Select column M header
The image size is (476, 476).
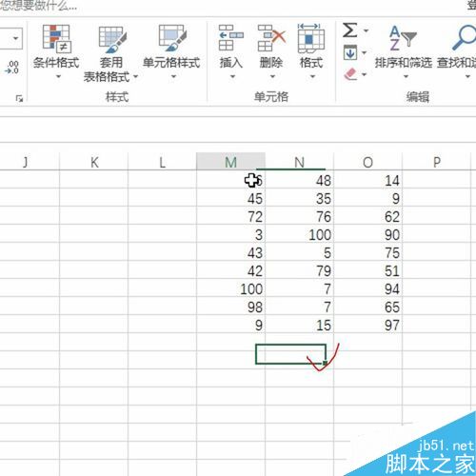(x=230, y=162)
